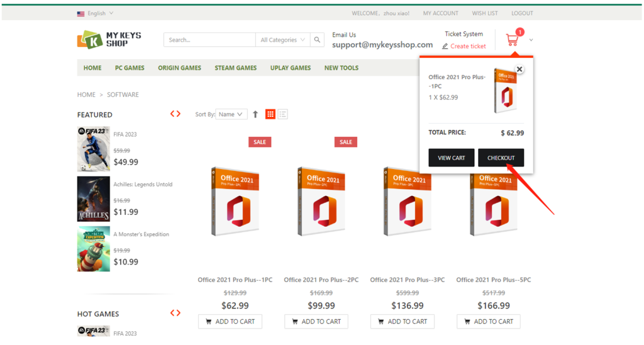Click Office 2021 Pro Plus--1PC product title

235,280
